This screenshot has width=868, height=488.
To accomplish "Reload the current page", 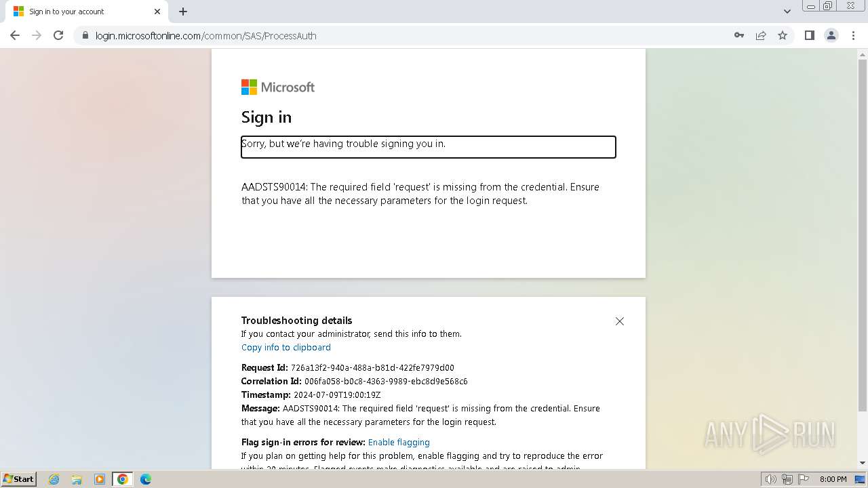I will click(58, 35).
